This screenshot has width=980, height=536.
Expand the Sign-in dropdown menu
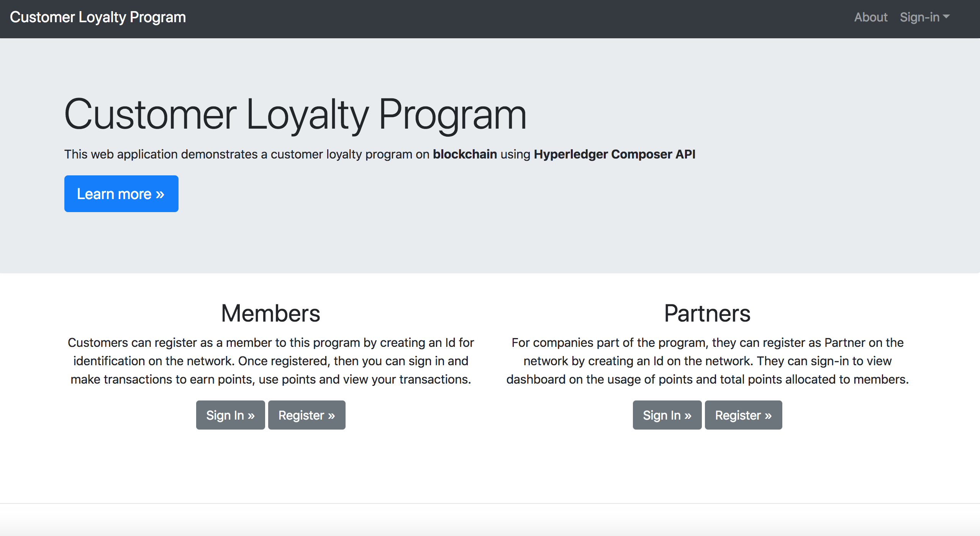[919, 17]
